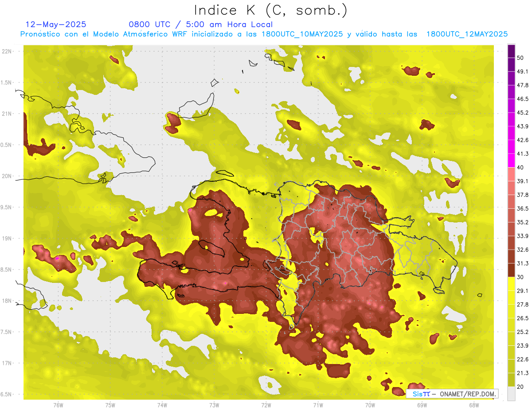
Task: Click the legend value '25.2'
Action: [522, 332]
